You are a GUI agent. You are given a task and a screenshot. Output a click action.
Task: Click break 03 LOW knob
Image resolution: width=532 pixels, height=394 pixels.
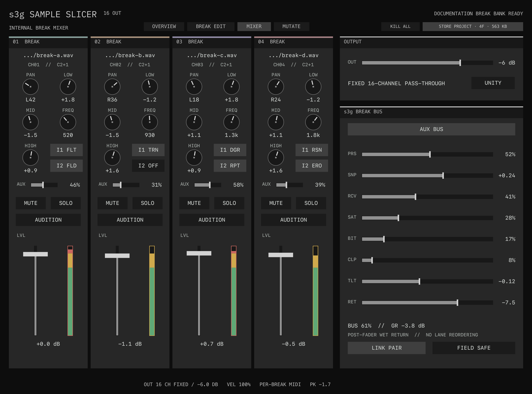point(231,87)
